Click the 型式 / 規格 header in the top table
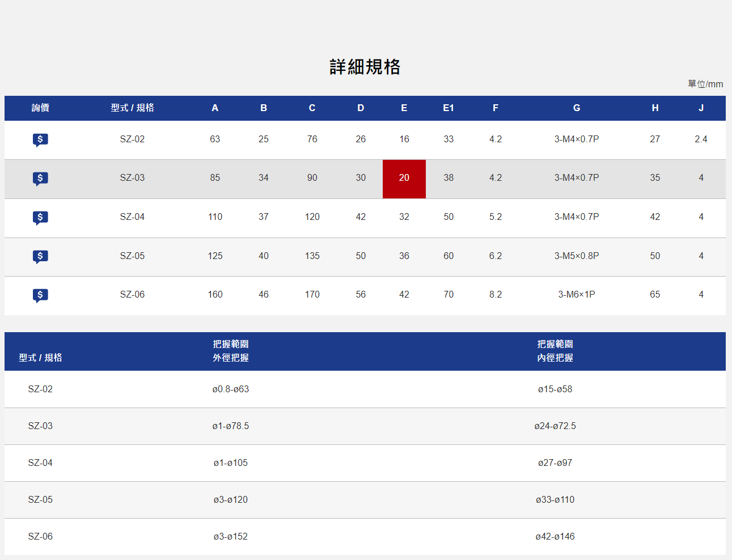Image resolution: width=732 pixels, height=560 pixels. coord(132,108)
